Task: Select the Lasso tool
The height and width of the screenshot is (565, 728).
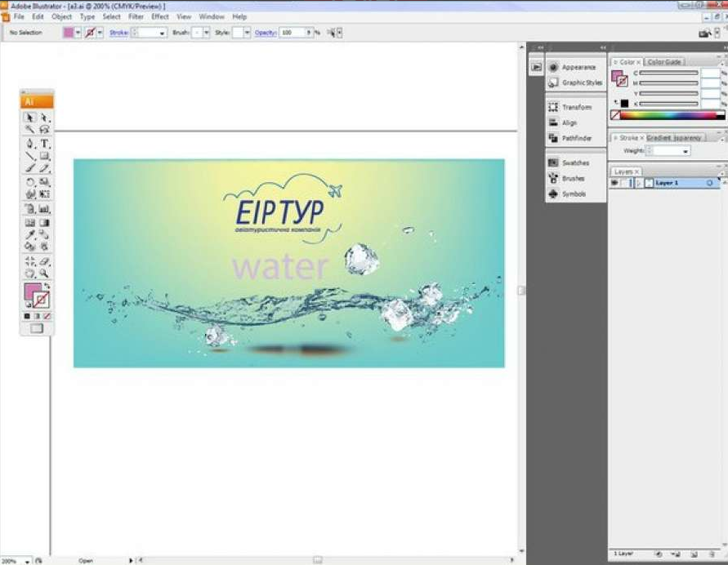Action: pyautogui.click(x=44, y=130)
